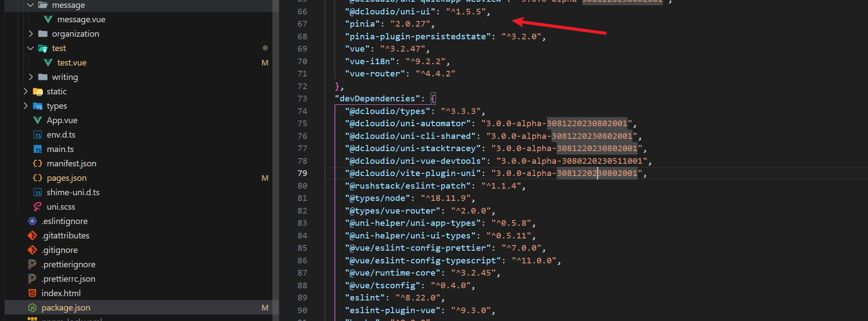The image size is (868, 321).
Task: Click the TypeScript icon beside main.ts
Action: coord(38,149)
